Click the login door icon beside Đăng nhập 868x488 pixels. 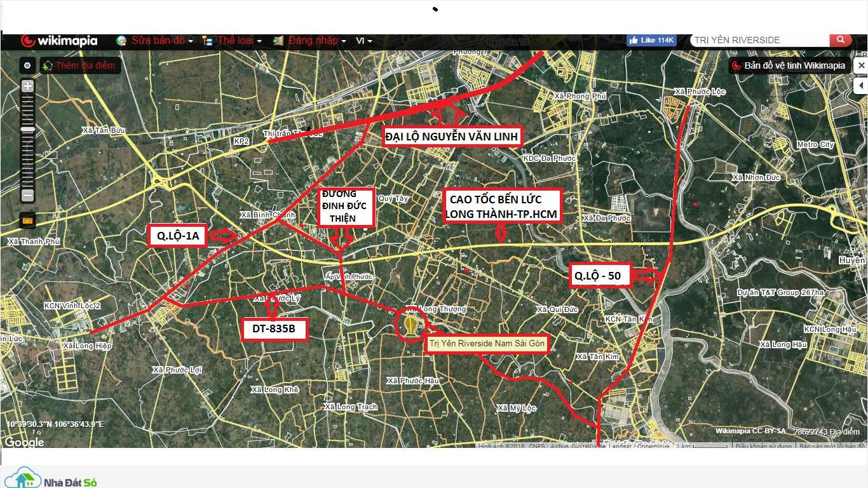click(278, 41)
